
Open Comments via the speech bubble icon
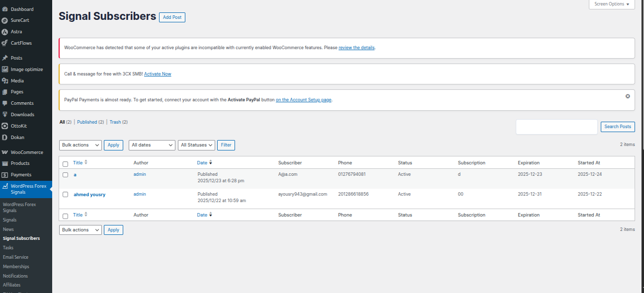[x=5, y=103]
